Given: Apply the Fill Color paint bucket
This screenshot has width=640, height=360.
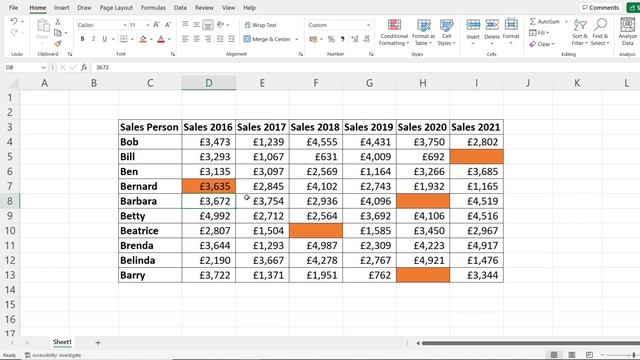Looking at the screenshot, I should 143,39.
